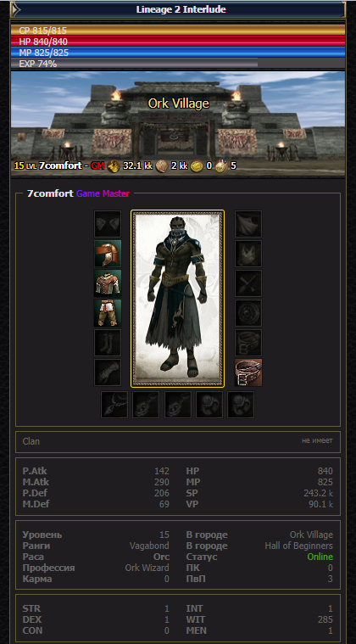The height and width of the screenshot is (644, 356).
Task: Click the empty boots equipment slot
Action: pos(108,342)
